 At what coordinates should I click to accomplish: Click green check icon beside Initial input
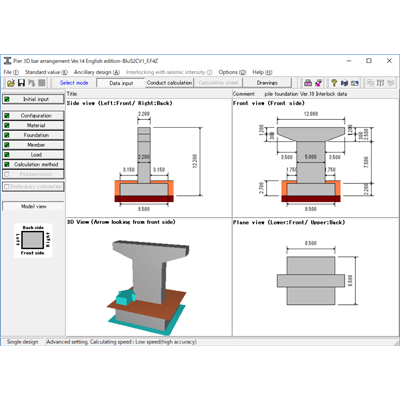7,99
